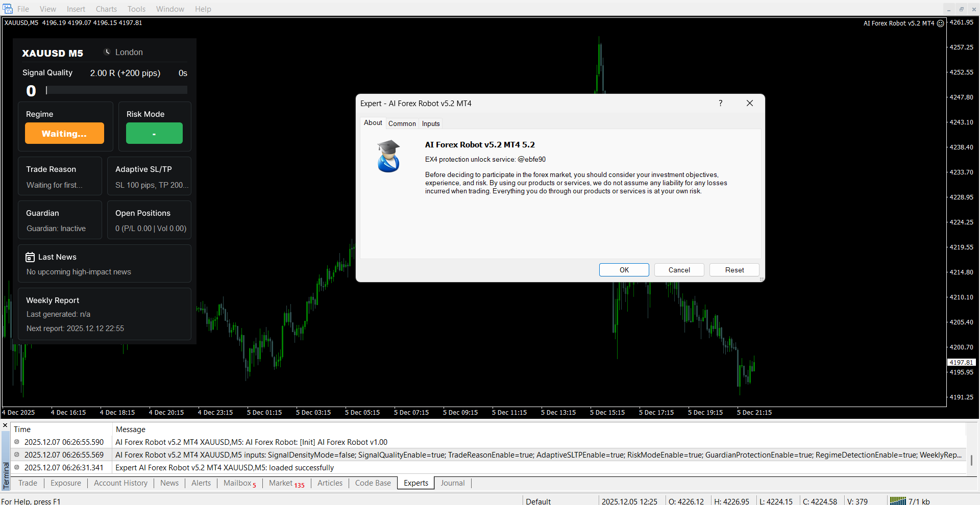Screen dimensions: 980x505
Task: Open the Window menu
Action: (170, 9)
